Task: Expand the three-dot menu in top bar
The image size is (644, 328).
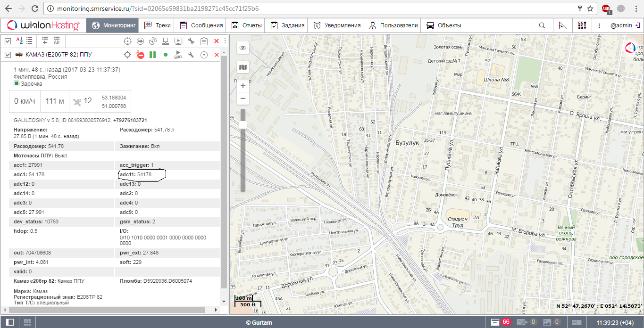Action: (x=599, y=25)
